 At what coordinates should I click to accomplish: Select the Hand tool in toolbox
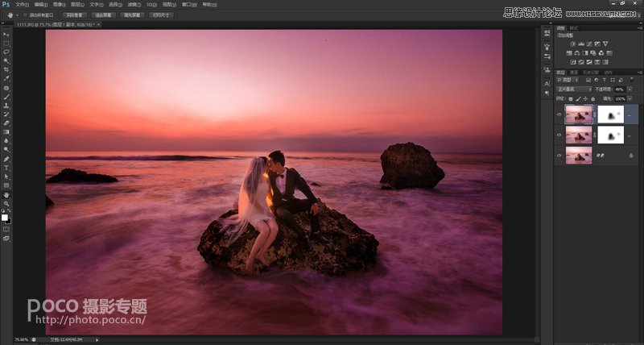pyautogui.click(x=6, y=195)
